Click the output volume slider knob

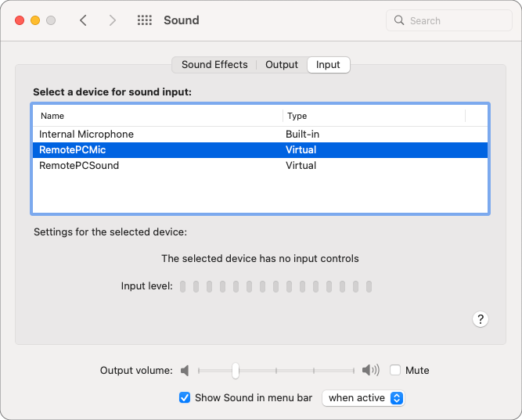pyautogui.click(x=235, y=371)
